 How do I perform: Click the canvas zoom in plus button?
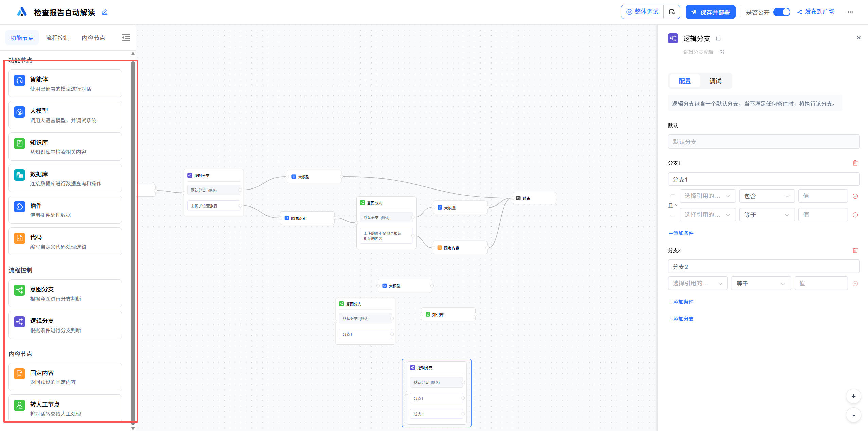coord(853,396)
